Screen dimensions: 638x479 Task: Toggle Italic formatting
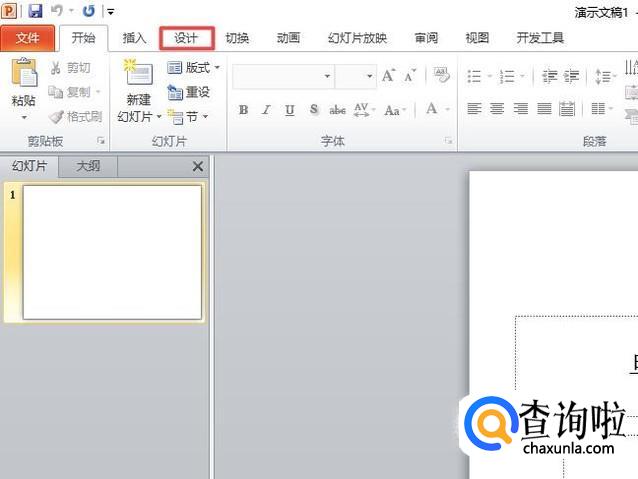pos(267,110)
